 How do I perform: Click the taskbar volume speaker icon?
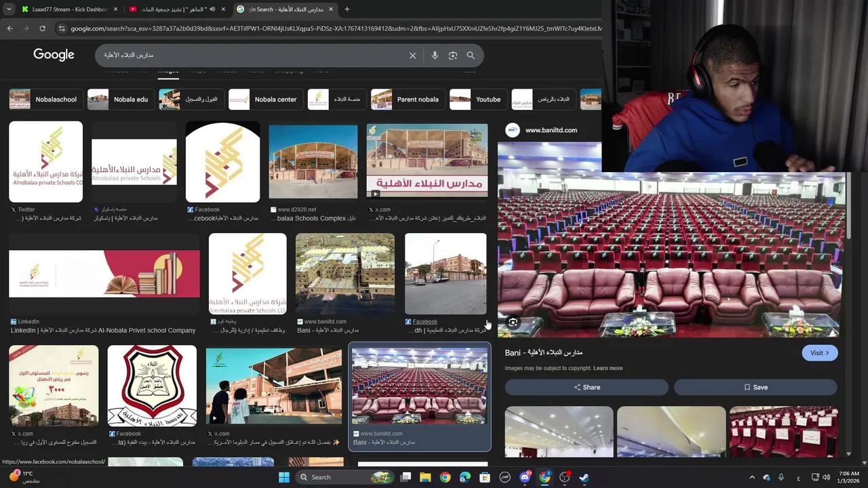[827, 477]
